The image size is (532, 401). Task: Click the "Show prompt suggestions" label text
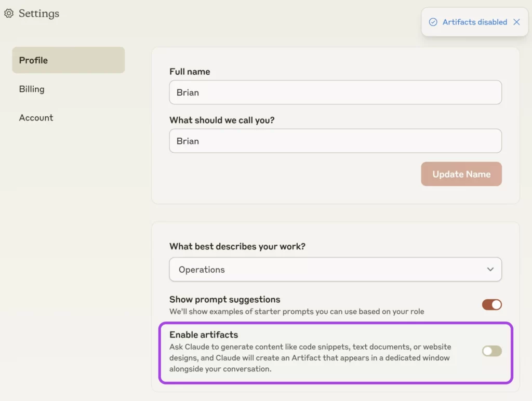tap(224, 300)
